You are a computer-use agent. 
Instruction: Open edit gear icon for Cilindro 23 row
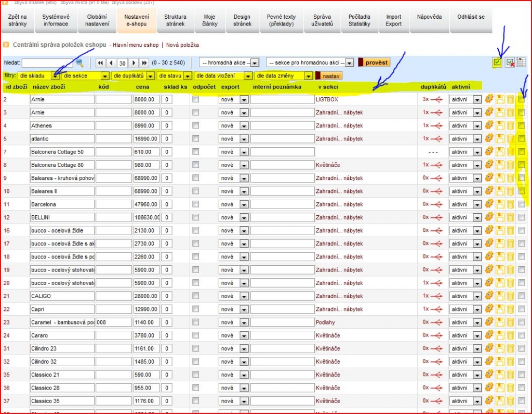point(489,348)
